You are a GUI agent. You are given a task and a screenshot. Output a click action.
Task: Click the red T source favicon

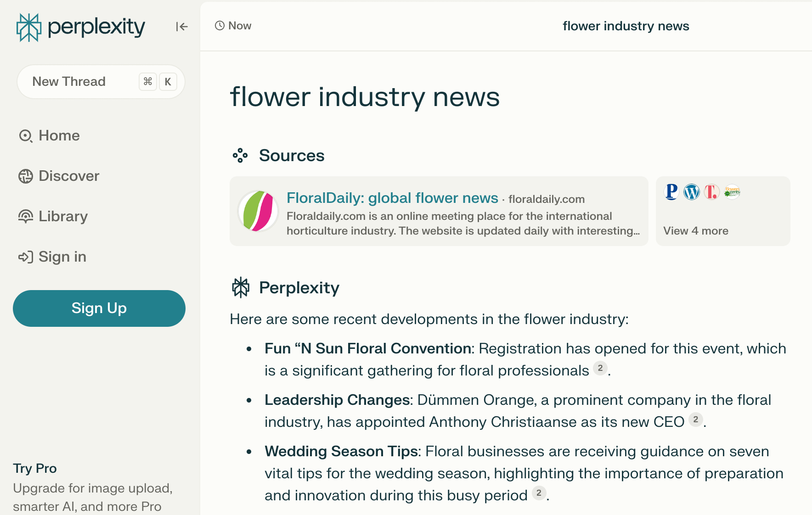point(712,192)
